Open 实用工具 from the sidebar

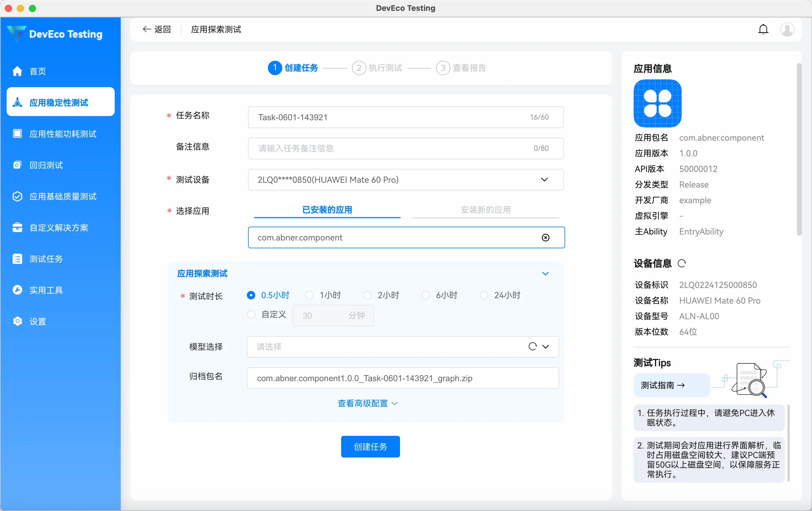tap(46, 290)
